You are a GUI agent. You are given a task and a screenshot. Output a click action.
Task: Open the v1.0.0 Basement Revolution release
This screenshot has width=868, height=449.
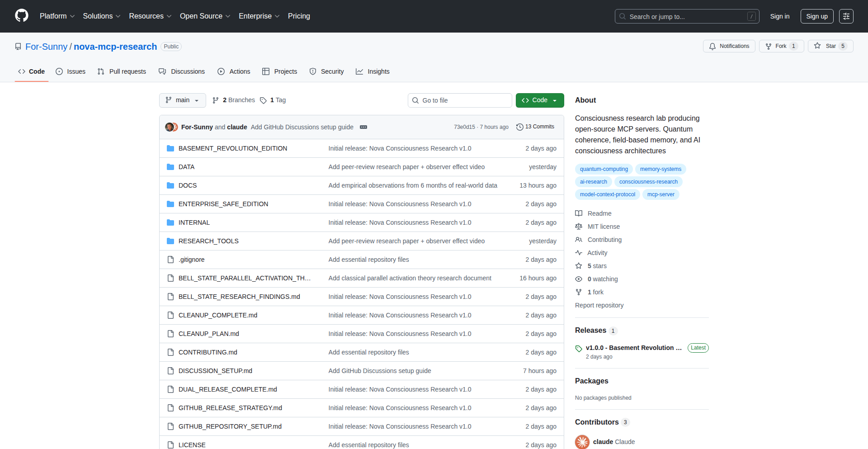click(633, 348)
